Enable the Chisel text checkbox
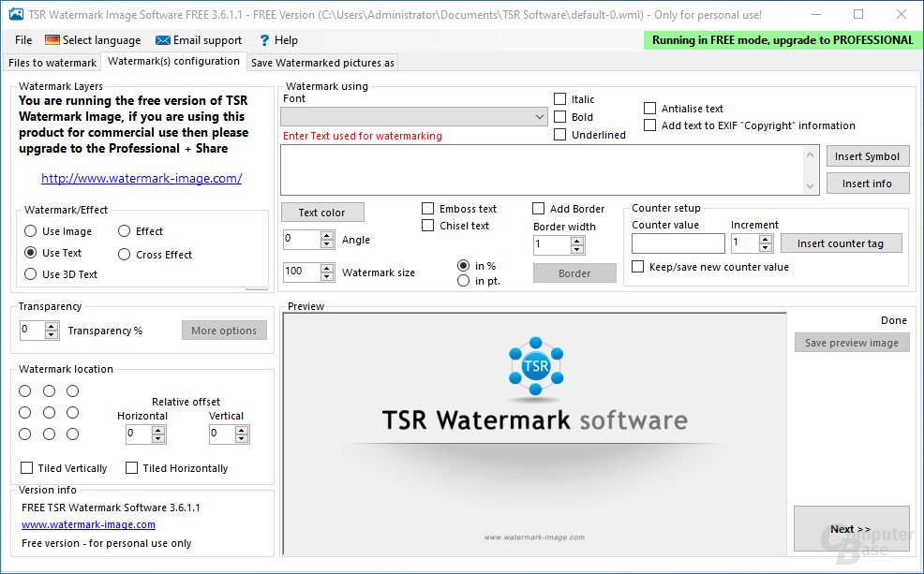924x574 pixels. coord(428,226)
